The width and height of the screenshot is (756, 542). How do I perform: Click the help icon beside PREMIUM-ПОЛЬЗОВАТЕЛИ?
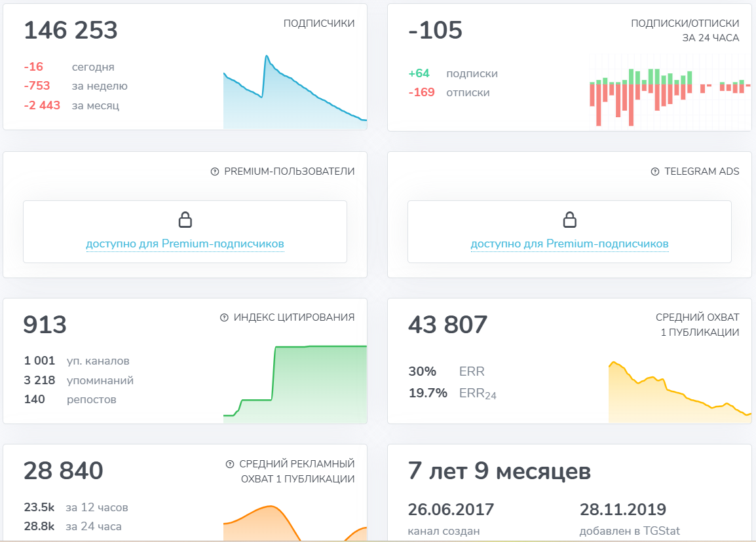[x=215, y=172]
